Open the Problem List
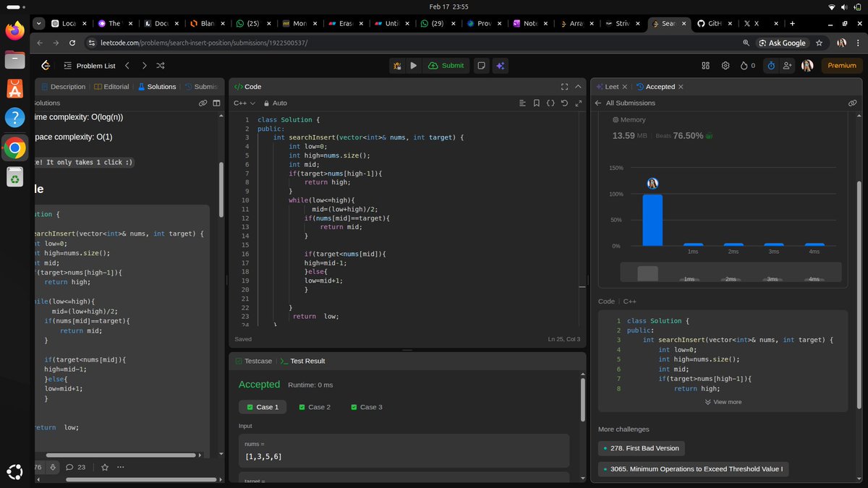Viewport: 868px width, 488px height. [x=89, y=65]
